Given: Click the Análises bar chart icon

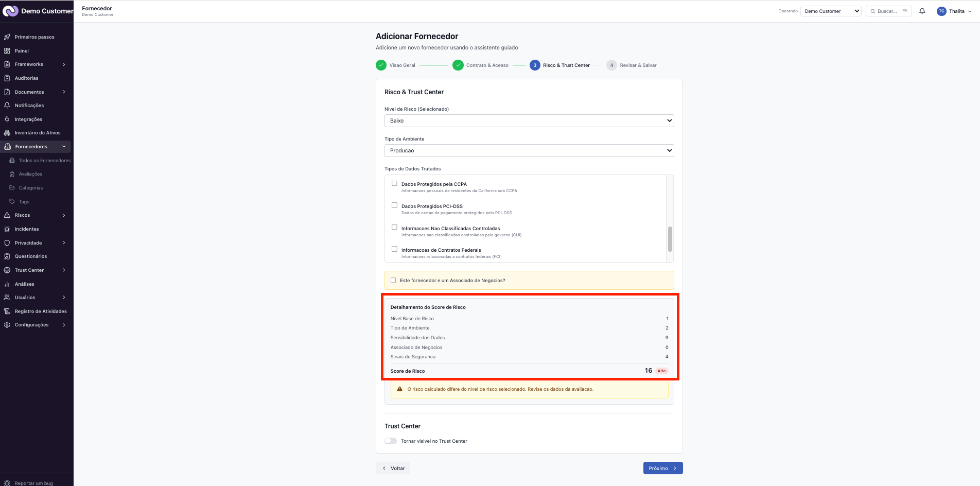Looking at the screenshot, I should tap(7, 284).
